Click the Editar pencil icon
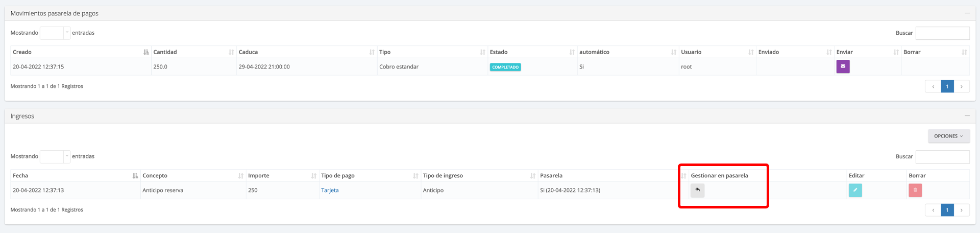 click(855, 190)
